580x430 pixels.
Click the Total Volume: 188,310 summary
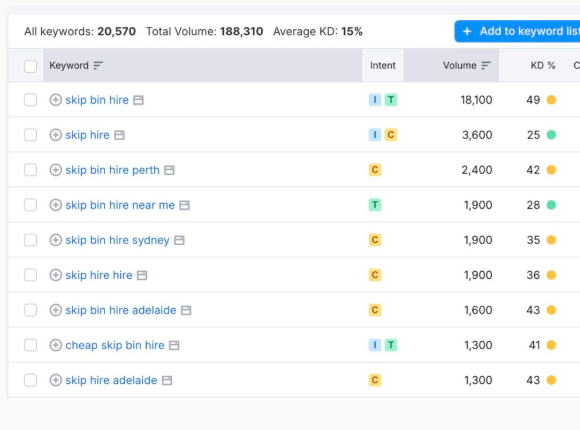(x=205, y=31)
